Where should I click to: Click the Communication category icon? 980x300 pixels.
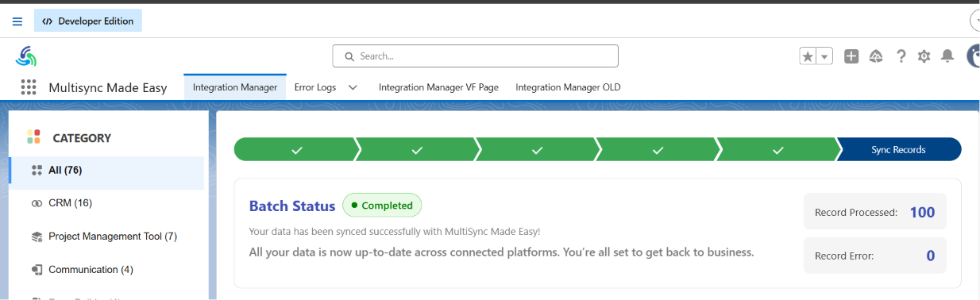pyautogui.click(x=37, y=271)
